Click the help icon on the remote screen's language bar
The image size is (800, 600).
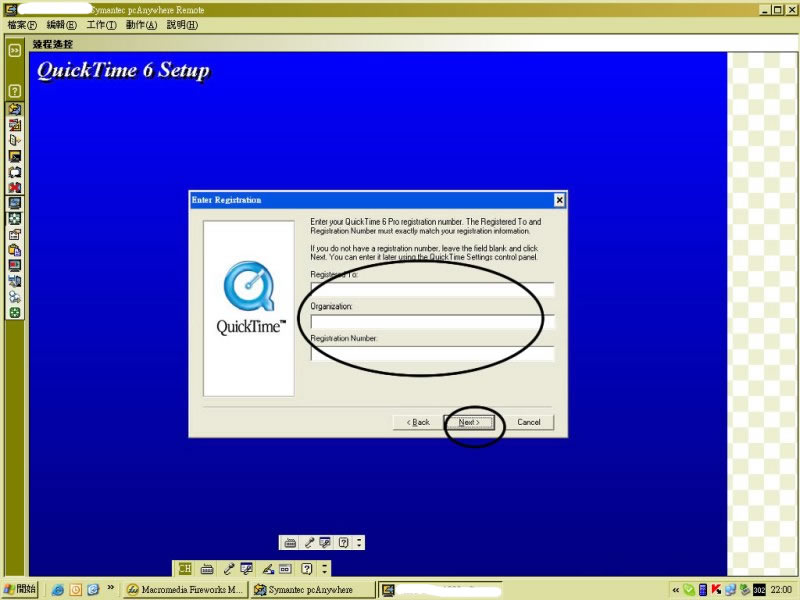[x=344, y=542]
